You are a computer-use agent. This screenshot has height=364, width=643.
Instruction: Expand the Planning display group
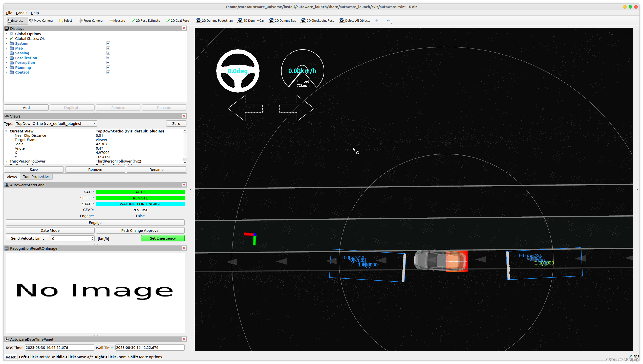click(x=6, y=67)
